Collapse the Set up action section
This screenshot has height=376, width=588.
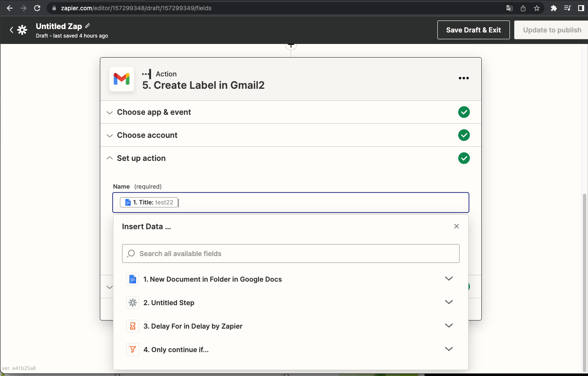coord(291,158)
